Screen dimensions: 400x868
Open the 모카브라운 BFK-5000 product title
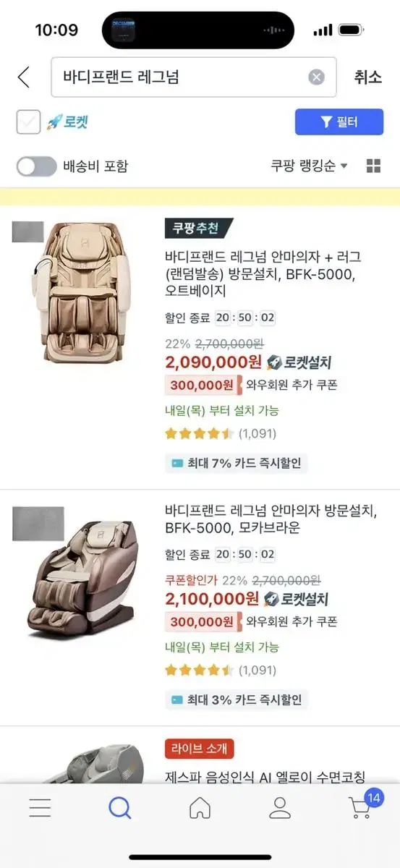coord(271,519)
